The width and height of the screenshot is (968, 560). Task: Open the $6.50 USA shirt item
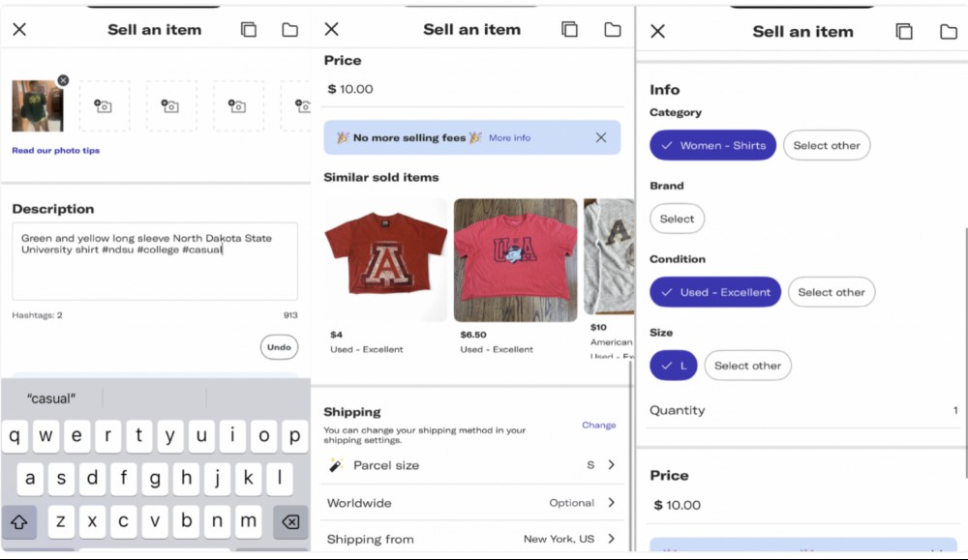click(516, 260)
